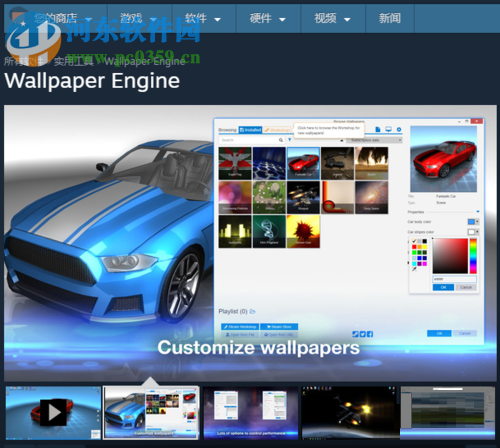Go to the 新闻 page
500x448 pixels.
(390, 18)
